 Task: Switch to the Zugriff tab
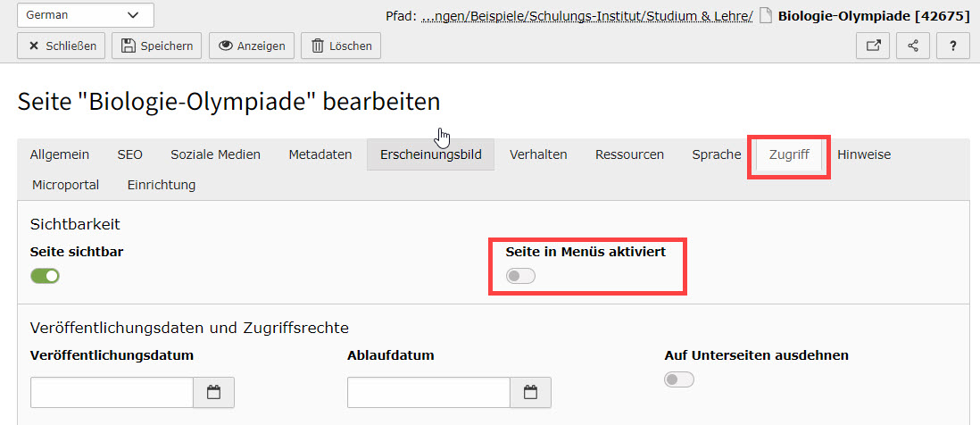pos(789,154)
